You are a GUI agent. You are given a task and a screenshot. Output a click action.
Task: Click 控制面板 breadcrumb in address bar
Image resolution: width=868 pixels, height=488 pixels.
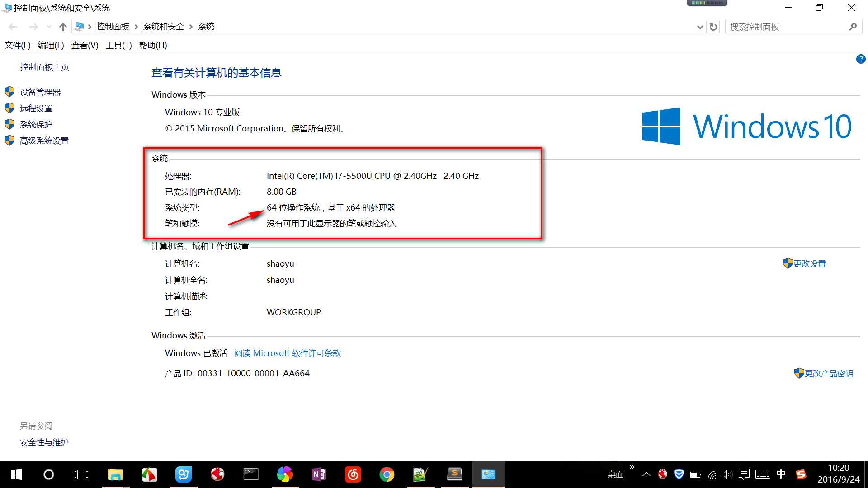(x=113, y=27)
